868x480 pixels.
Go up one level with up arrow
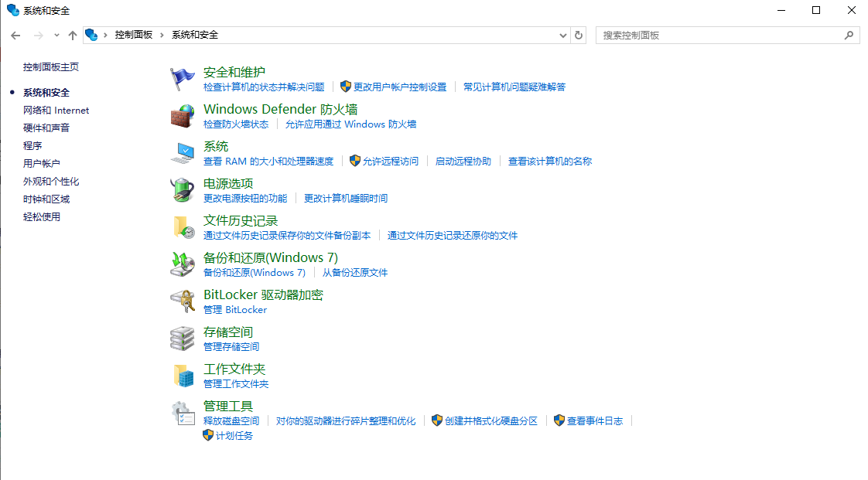tap(73, 36)
